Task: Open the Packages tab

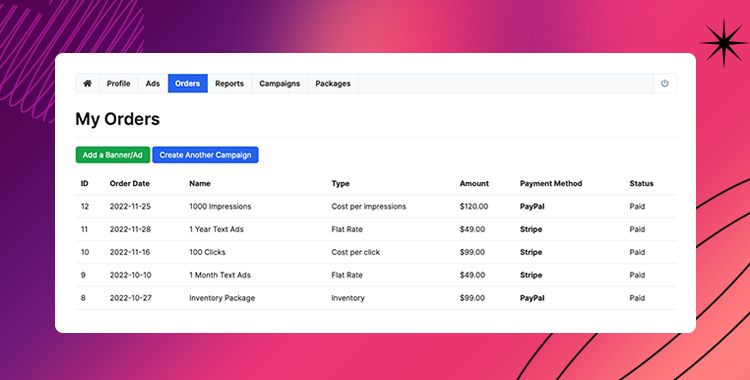Action: [x=333, y=83]
